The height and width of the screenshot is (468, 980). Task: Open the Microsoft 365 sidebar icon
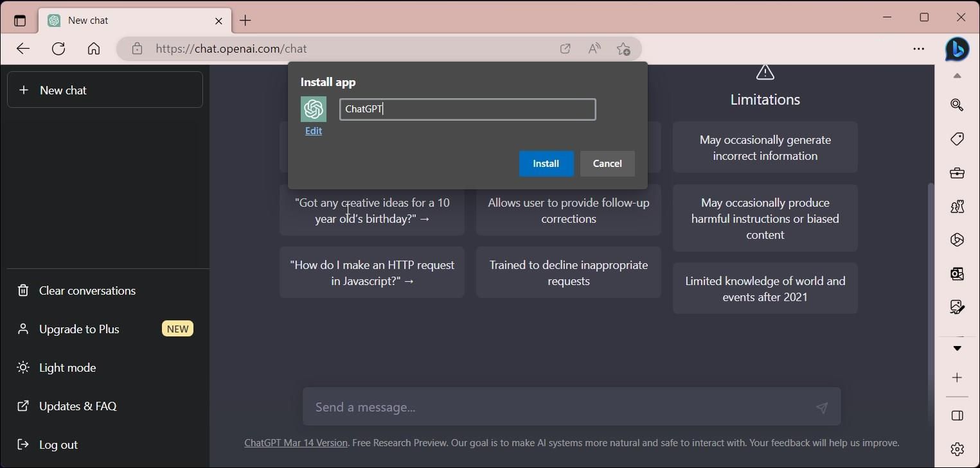click(957, 239)
